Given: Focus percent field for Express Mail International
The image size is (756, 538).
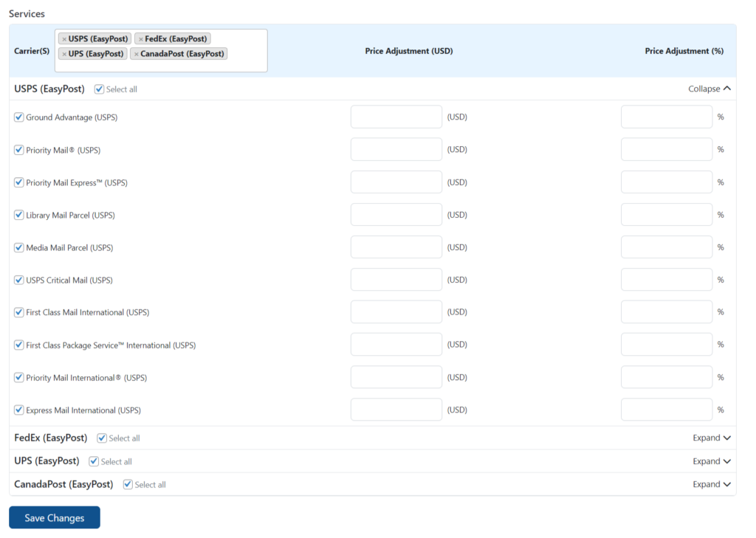Looking at the screenshot, I should (x=667, y=410).
